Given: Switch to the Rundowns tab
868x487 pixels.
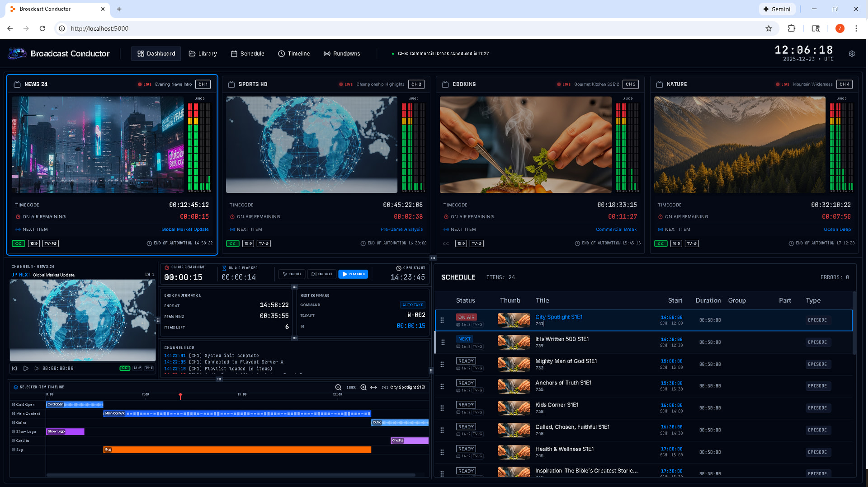Looking at the screenshot, I should pos(342,54).
